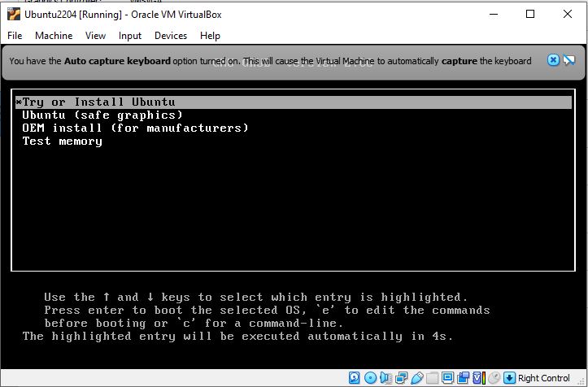
Task: Click the display monitor status bar icon
Action: [448, 377]
